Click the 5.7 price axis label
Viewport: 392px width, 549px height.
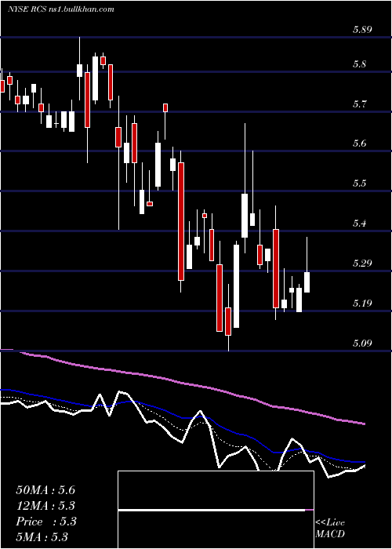click(359, 104)
